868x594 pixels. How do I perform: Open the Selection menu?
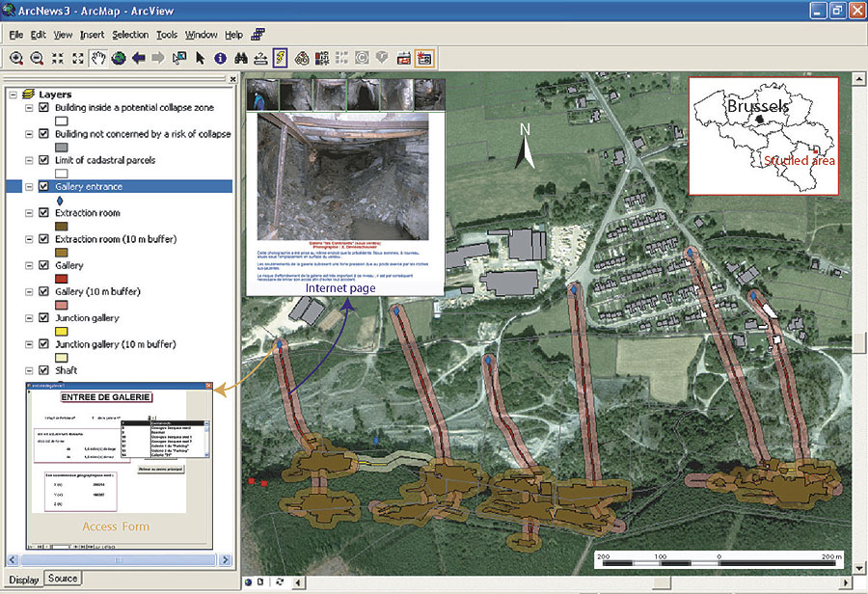click(x=130, y=35)
